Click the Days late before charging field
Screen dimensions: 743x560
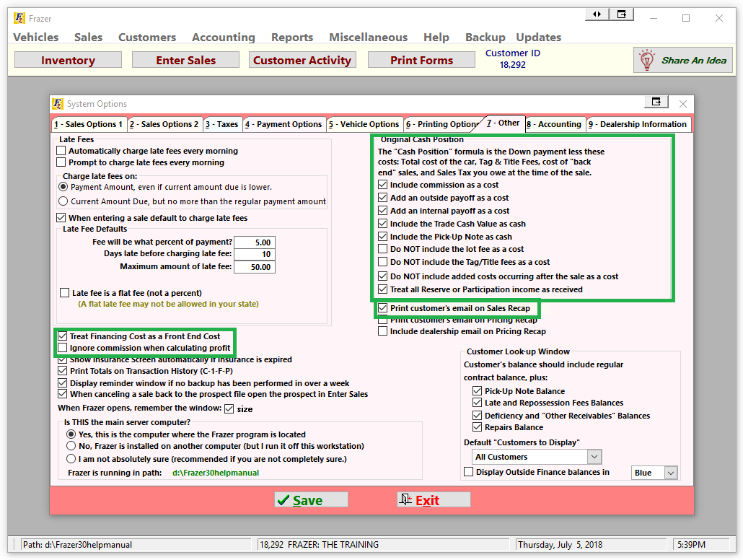[255, 254]
